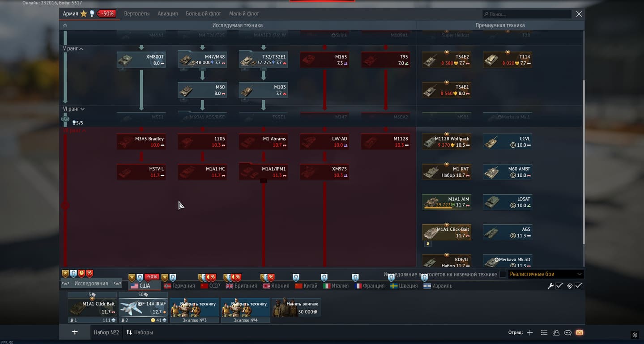Click the Поиск search field
Image resolution: width=644 pixels, height=344 pixels.
[x=527, y=14]
